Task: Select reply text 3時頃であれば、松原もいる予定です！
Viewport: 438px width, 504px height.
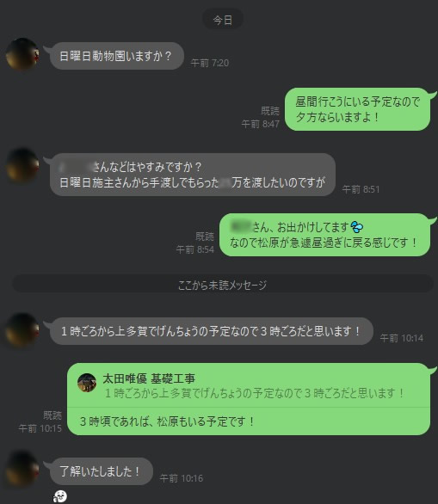Action: click(x=167, y=421)
